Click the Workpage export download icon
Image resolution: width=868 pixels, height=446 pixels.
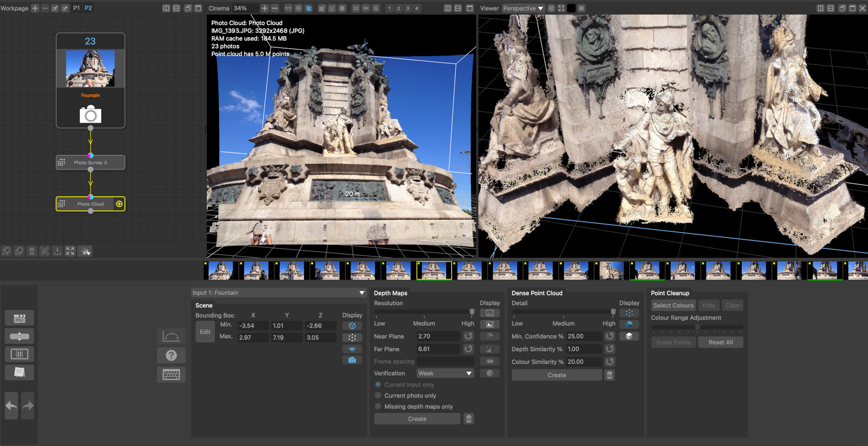[57, 251]
